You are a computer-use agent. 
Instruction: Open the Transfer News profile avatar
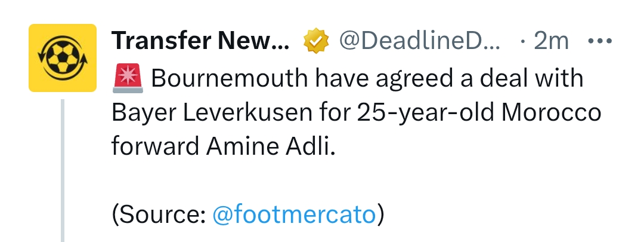point(63,58)
